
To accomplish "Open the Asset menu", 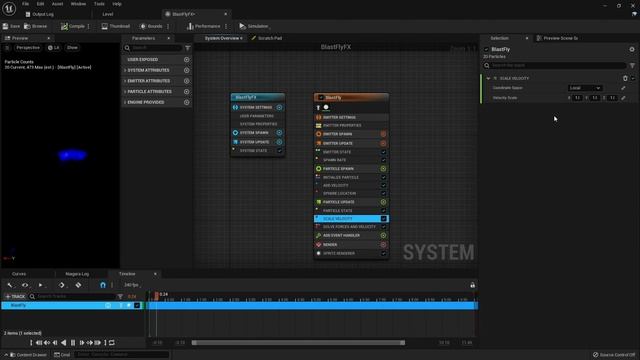I will click(57, 4).
